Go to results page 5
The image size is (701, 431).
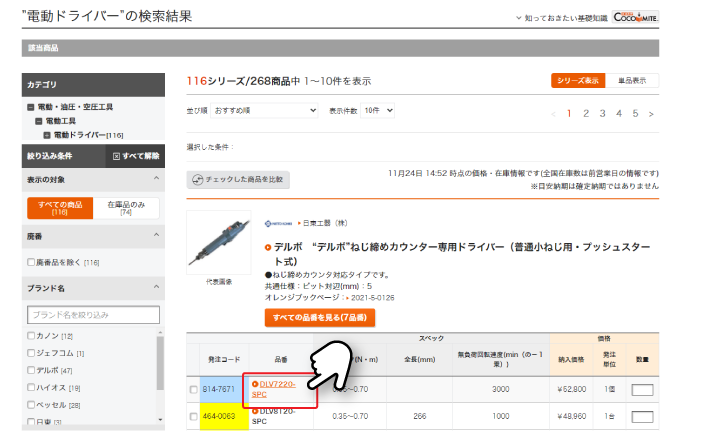point(635,114)
